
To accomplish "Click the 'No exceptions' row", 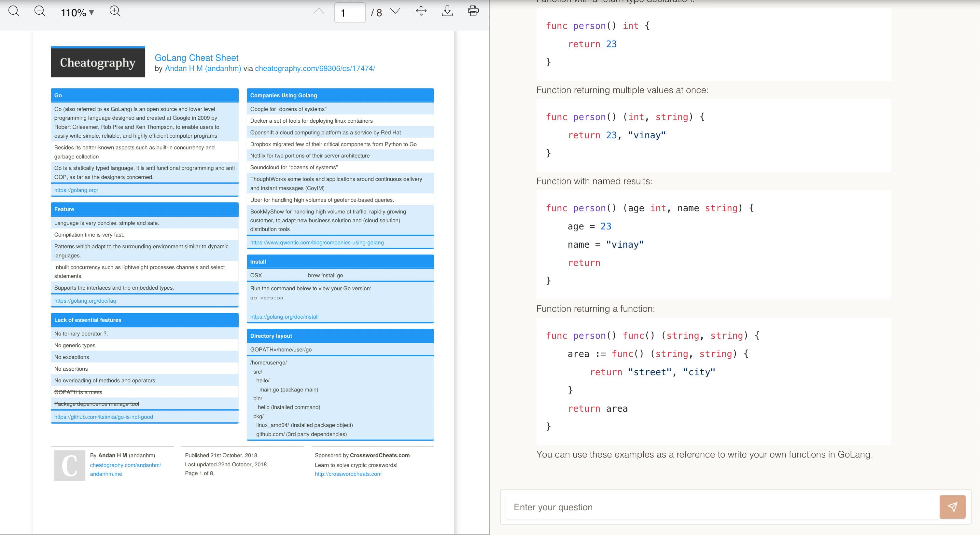I will pos(145,357).
